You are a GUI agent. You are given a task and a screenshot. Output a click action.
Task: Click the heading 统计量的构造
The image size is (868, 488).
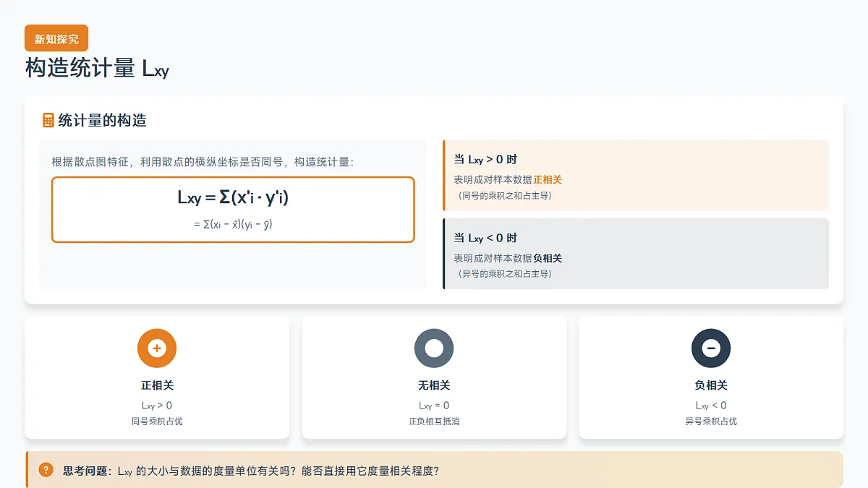102,121
